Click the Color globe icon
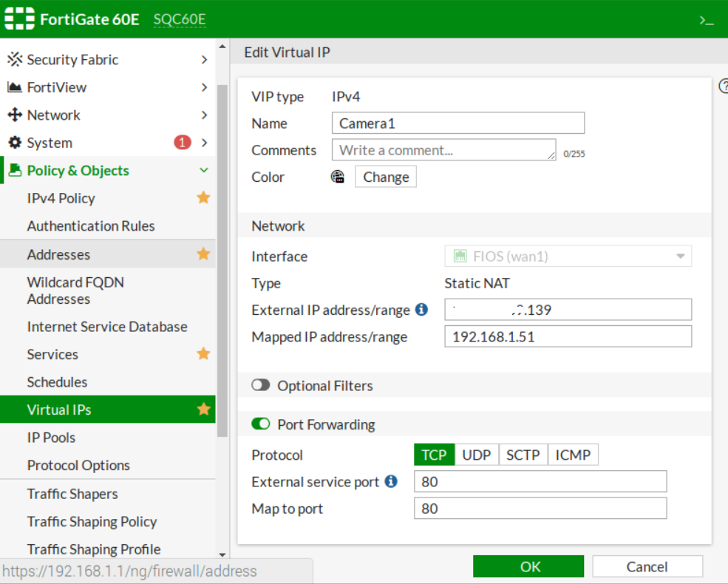The image size is (728, 584). (338, 177)
